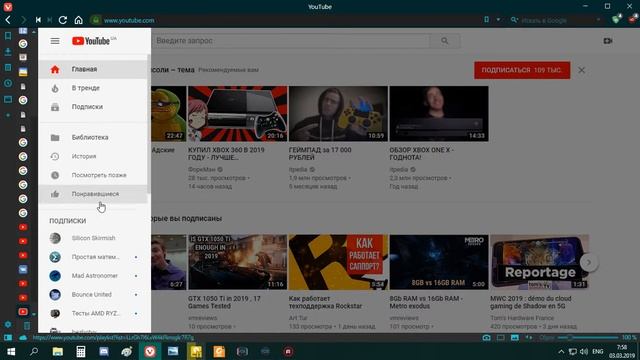Adjust the page zoom slider

click(x=588, y=338)
